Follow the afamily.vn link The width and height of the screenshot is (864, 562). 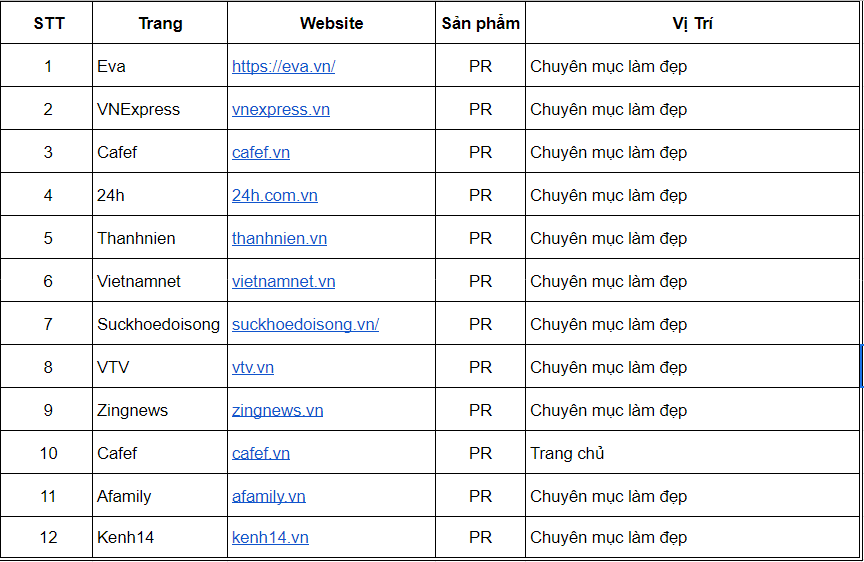[268, 496]
